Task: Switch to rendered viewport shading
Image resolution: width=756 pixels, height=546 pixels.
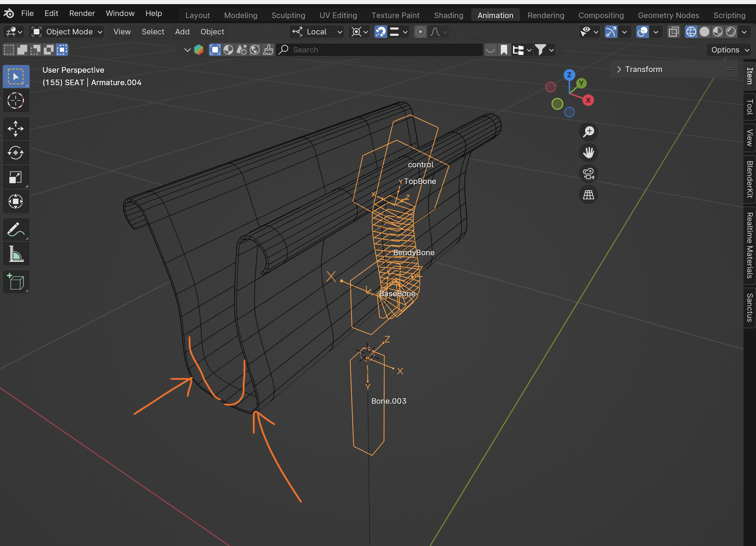Action: (x=731, y=32)
